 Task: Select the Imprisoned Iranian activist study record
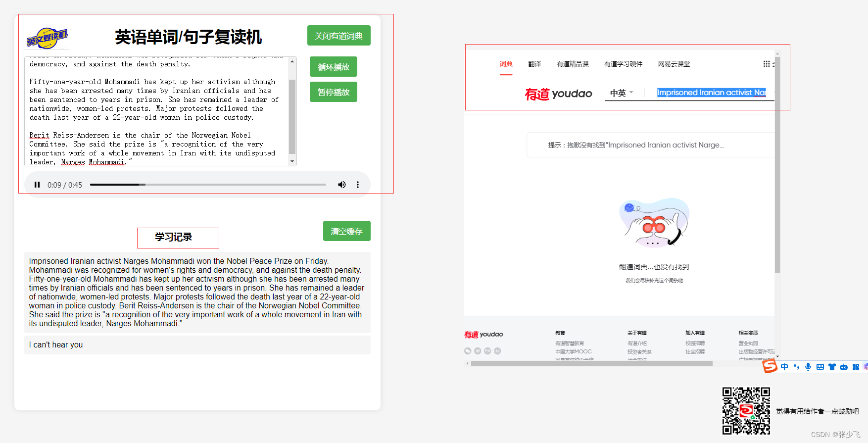[x=197, y=292]
